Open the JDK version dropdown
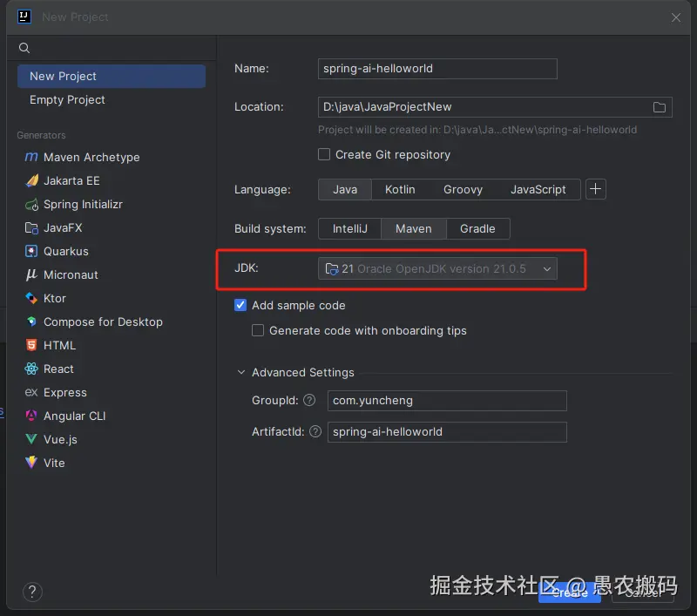Screen dimensions: 697x616 click(437, 269)
